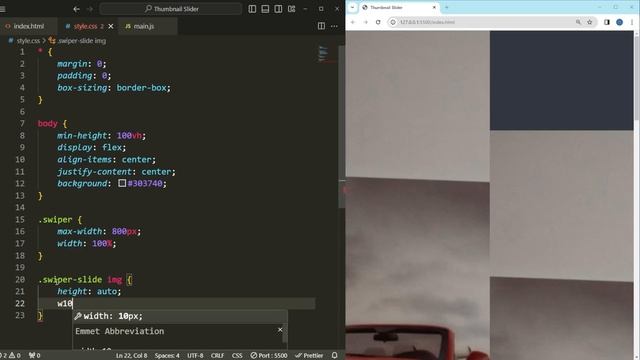
Task: Click the Prettier status bar item
Action: point(309,356)
